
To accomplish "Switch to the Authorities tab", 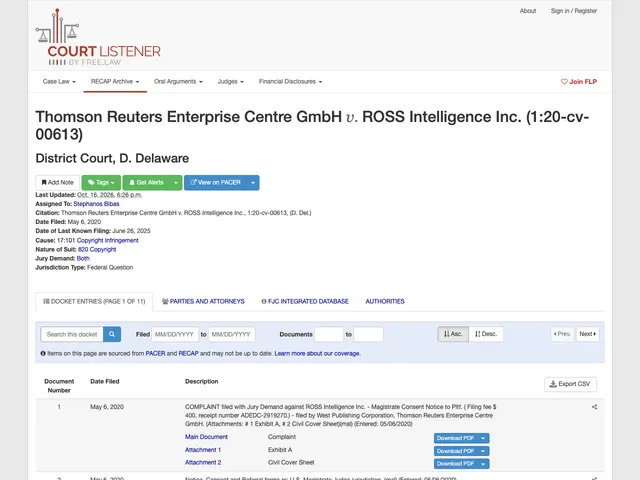I will tap(385, 302).
